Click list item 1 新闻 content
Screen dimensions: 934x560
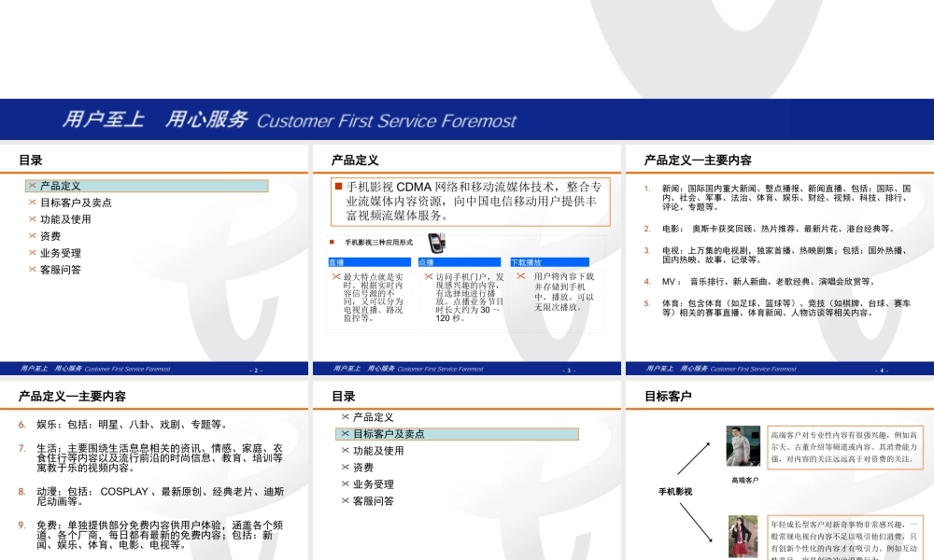pos(786,198)
